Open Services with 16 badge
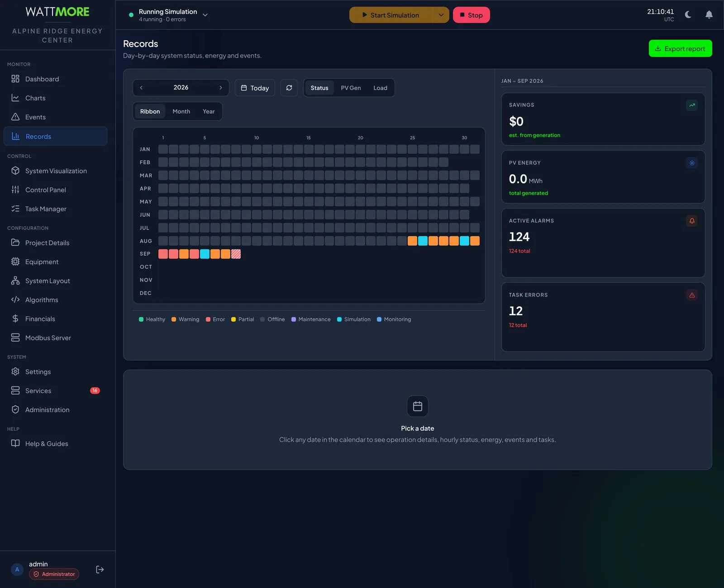 coord(55,391)
